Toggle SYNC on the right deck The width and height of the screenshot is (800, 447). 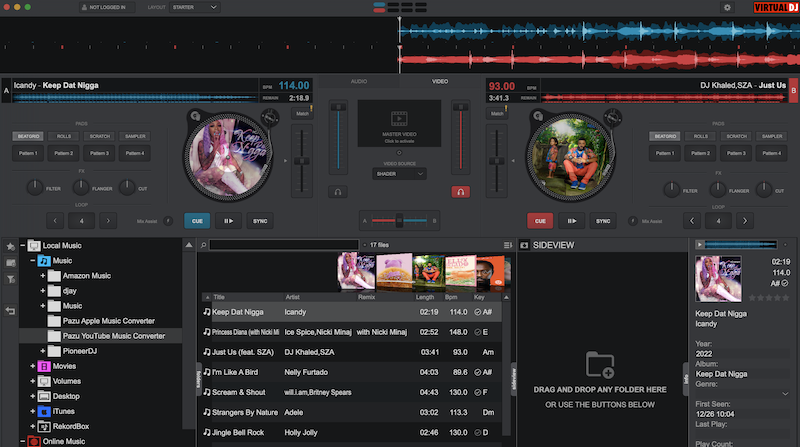603,221
